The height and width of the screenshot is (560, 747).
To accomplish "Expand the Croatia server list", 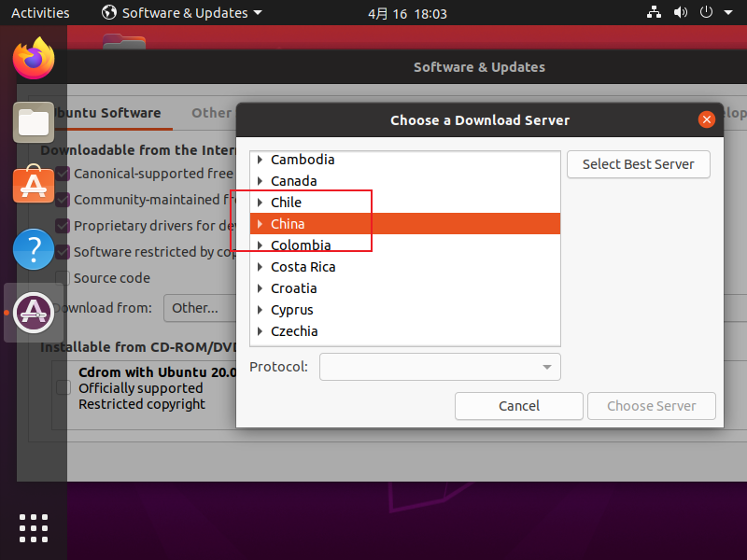I will [260, 288].
